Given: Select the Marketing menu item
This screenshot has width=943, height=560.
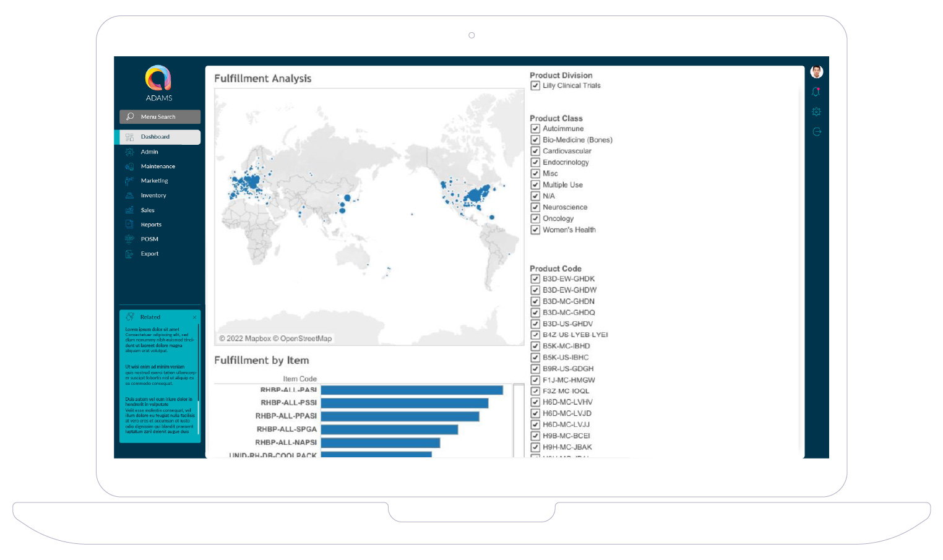Looking at the screenshot, I should 154,181.
